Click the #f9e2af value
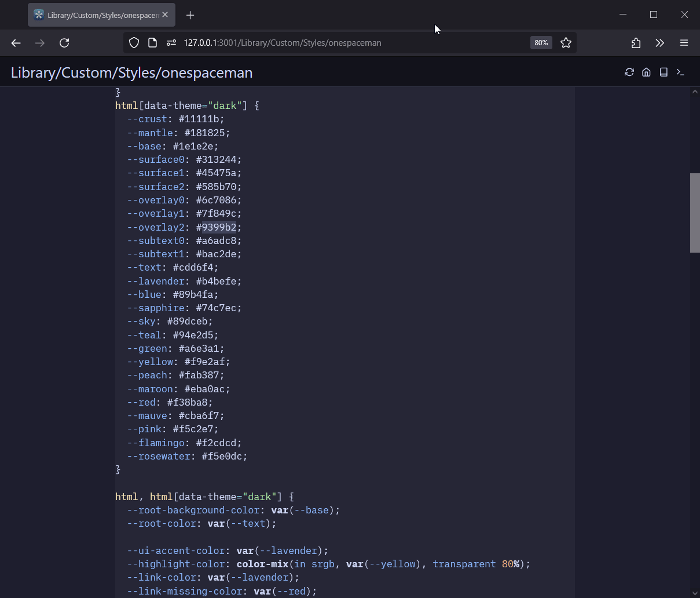The width and height of the screenshot is (700, 598). pyautogui.click(x=204, y=362)
